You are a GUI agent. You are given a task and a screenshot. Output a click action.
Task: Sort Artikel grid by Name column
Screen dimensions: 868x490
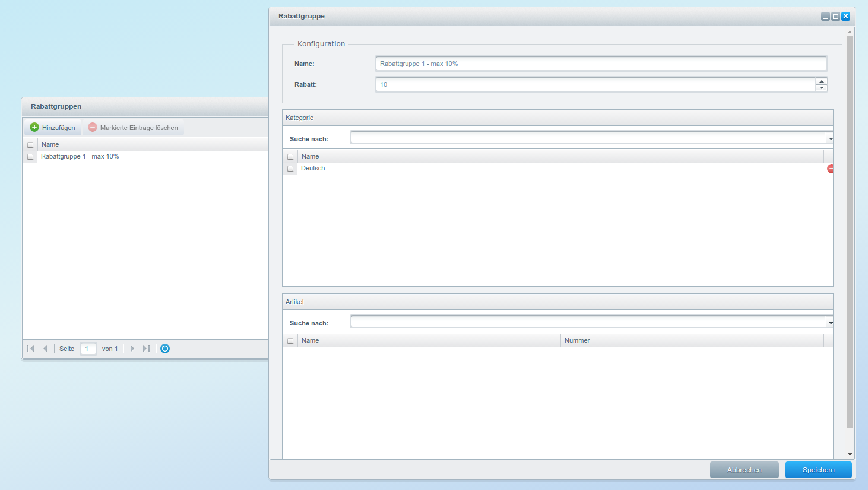point(429,340)
